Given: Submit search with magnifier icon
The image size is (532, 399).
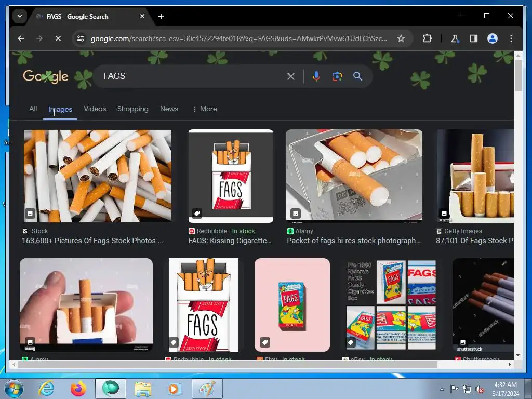Looking at the screenshot, I should point(357,76).
